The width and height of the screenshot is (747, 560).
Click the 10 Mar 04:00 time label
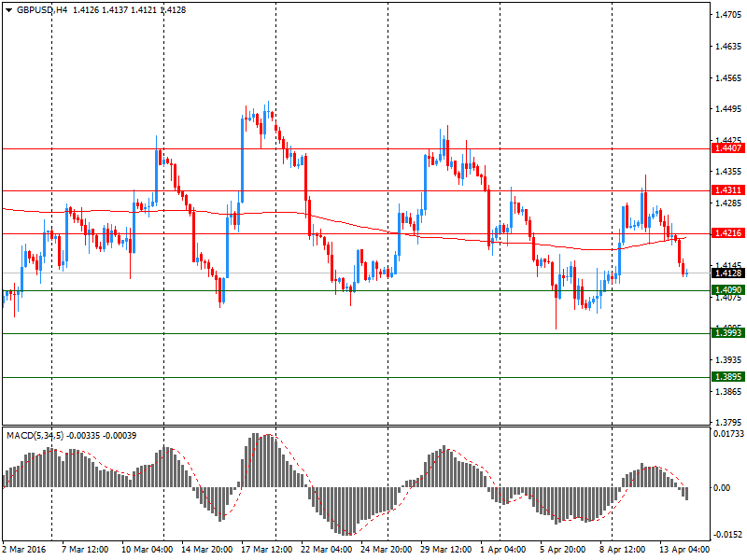coord(148,550)
